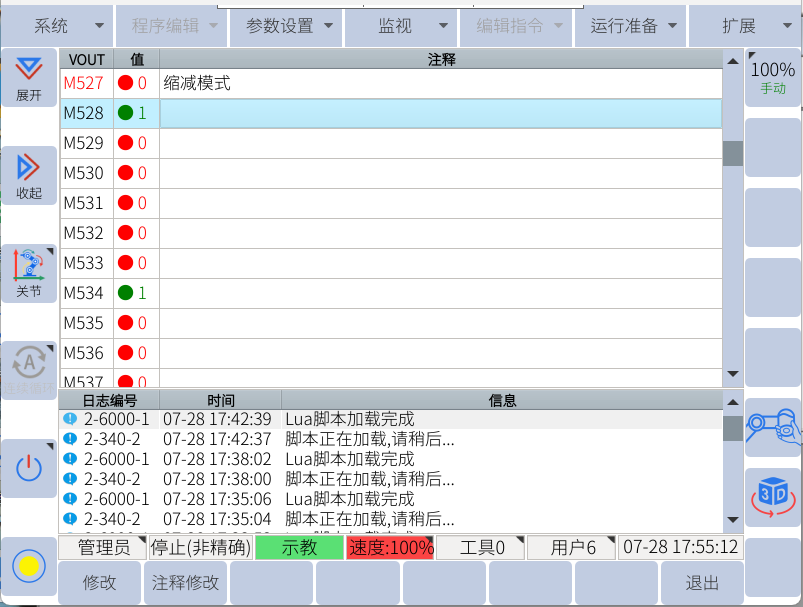Click the 修改 button

(x=100, y=583)
